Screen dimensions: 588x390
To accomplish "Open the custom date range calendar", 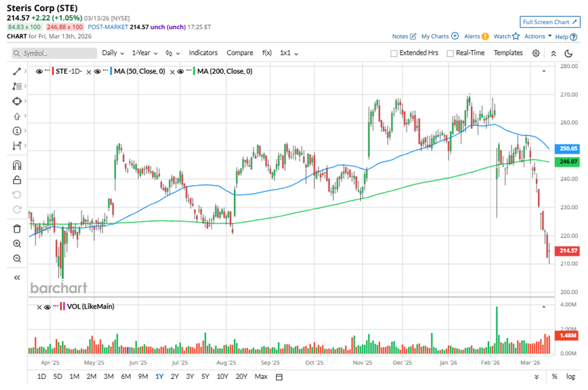I will tap(279, 377).
